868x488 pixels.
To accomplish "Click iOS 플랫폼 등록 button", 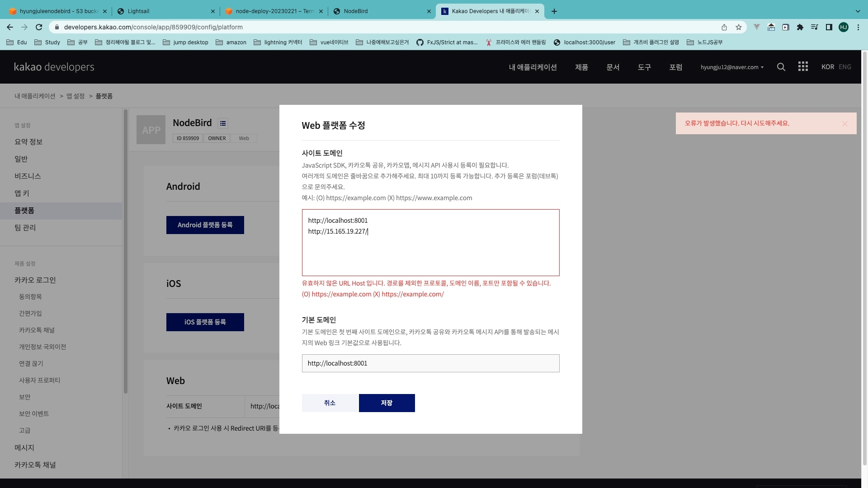I will (205, 322).
